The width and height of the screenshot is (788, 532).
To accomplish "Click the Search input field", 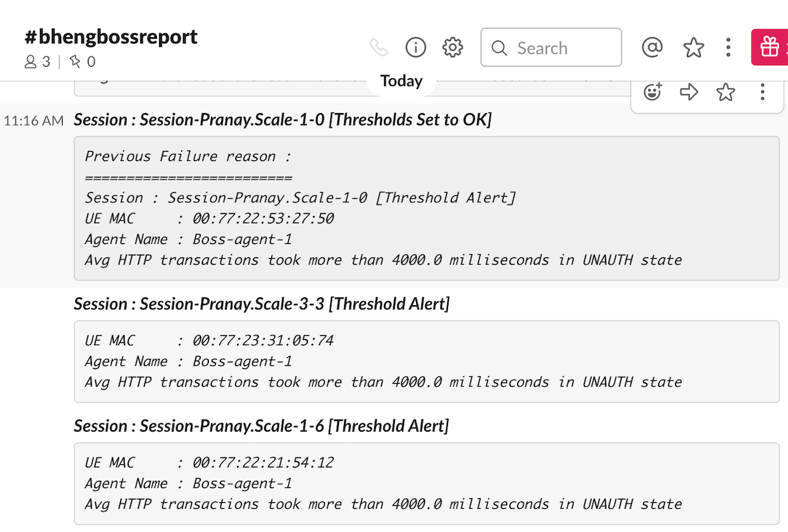I will (551, 47).
